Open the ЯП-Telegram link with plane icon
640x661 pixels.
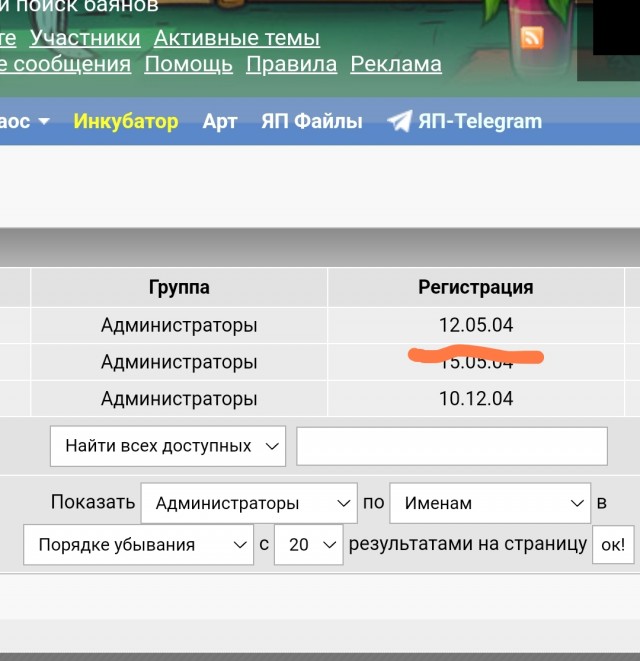[464, 121]
